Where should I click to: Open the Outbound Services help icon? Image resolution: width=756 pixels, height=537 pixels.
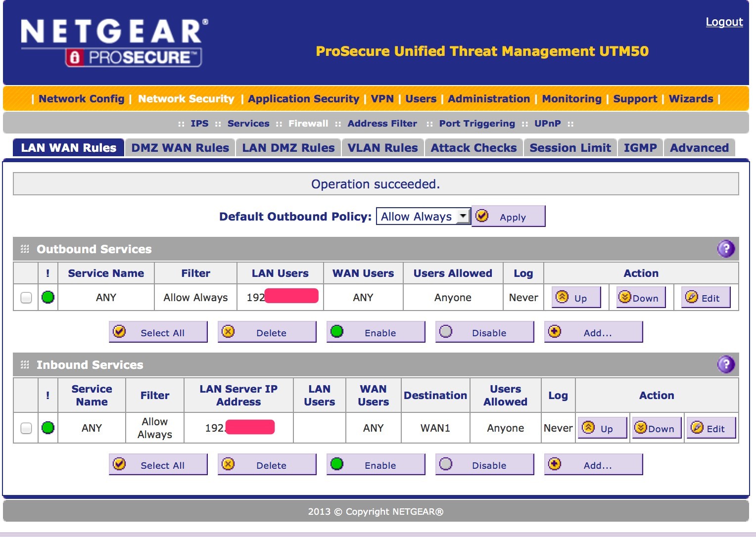click(x=725, y=249)
